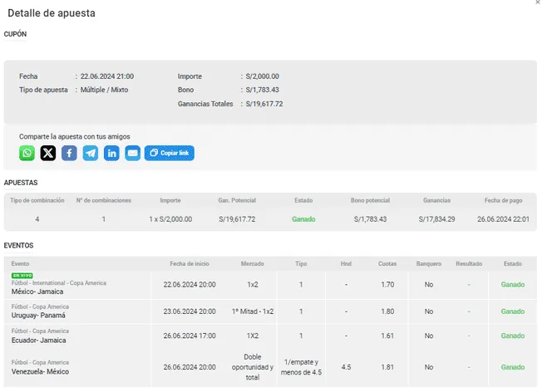Image resolution: width=542 pixels, height=392 pixels.
Task: Share the bet via WhatsApp icon
Action: [x=27, y=153]
